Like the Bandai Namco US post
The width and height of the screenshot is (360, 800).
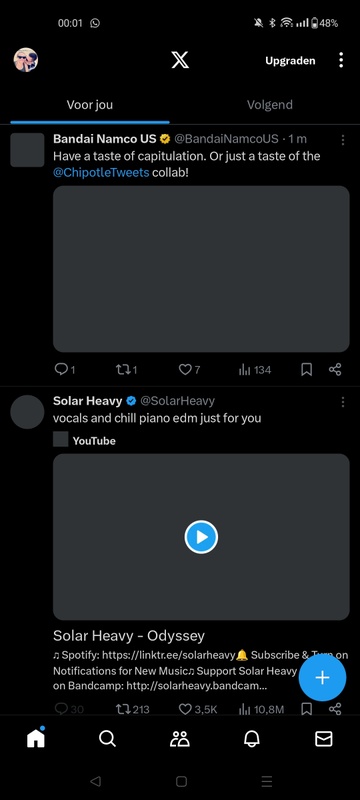coord(189,370)
